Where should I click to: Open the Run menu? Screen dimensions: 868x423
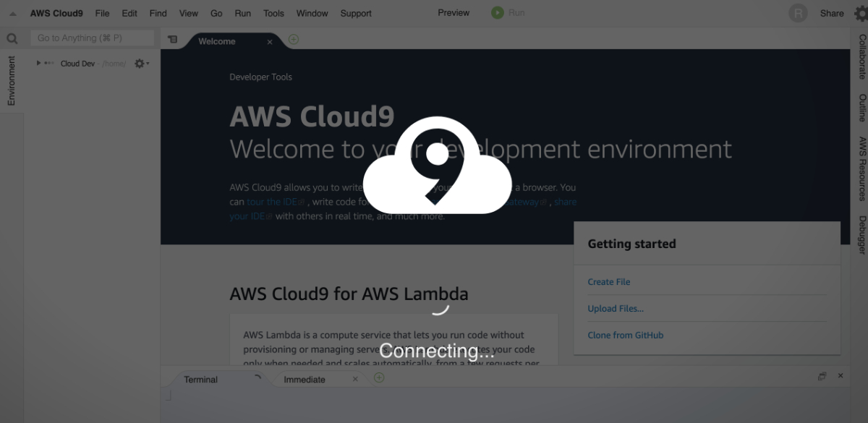click(x=243, y=13)
